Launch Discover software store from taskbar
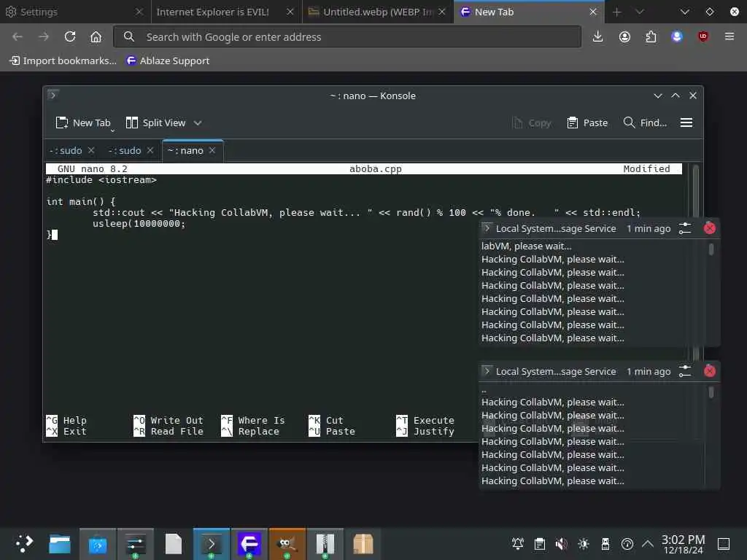This screenshot has width=747, height=560. pos(98,544)
